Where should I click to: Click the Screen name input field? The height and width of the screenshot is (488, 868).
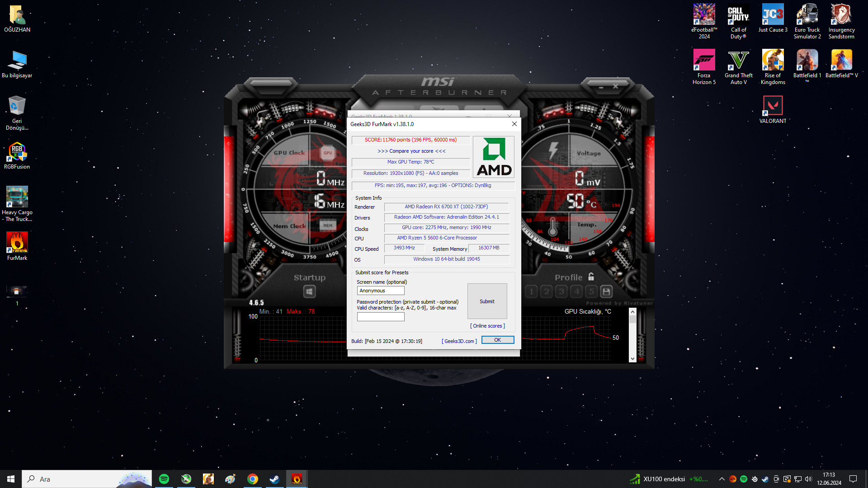click(x=381, y=291)
